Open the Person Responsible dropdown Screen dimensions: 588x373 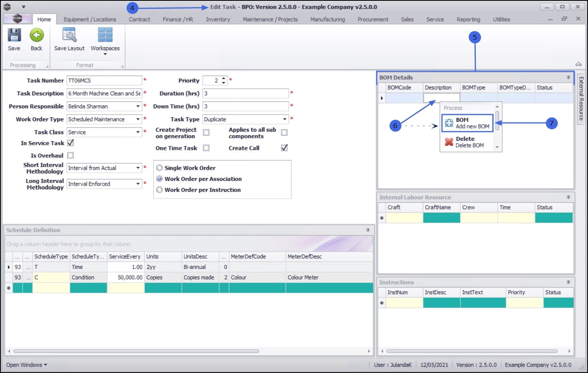tap(138, 106)
